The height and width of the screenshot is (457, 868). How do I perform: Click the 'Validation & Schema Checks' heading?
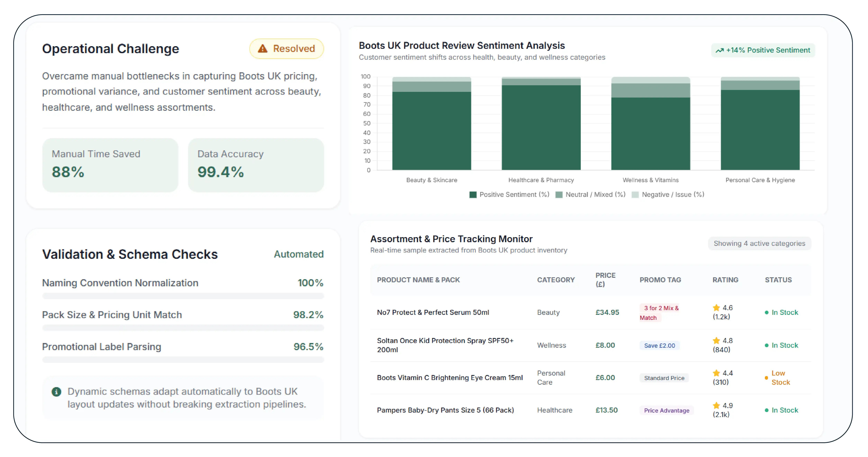(x=130, y=255)
